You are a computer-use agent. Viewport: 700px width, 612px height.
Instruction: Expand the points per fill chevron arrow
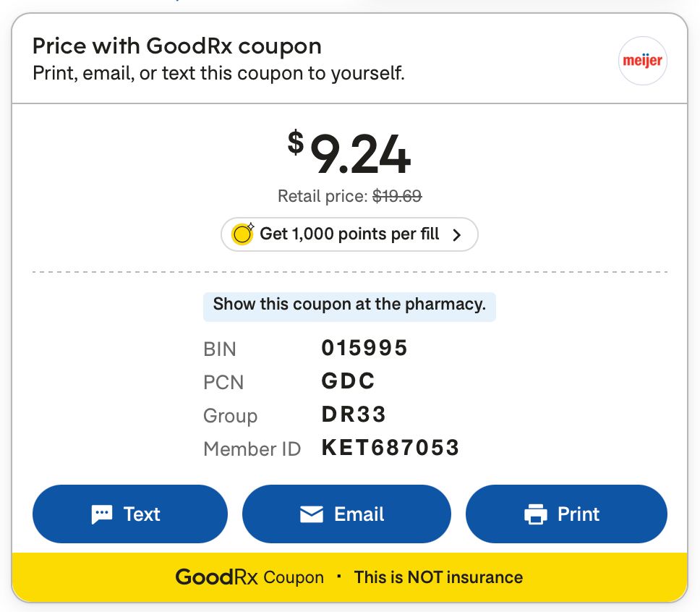pyautogui.click(x=457, y=235)
